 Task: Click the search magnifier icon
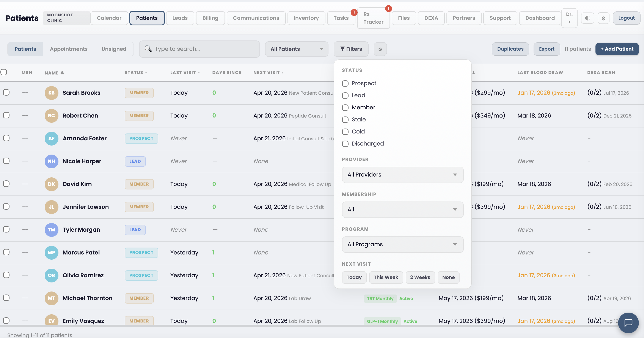click(148, 49)
